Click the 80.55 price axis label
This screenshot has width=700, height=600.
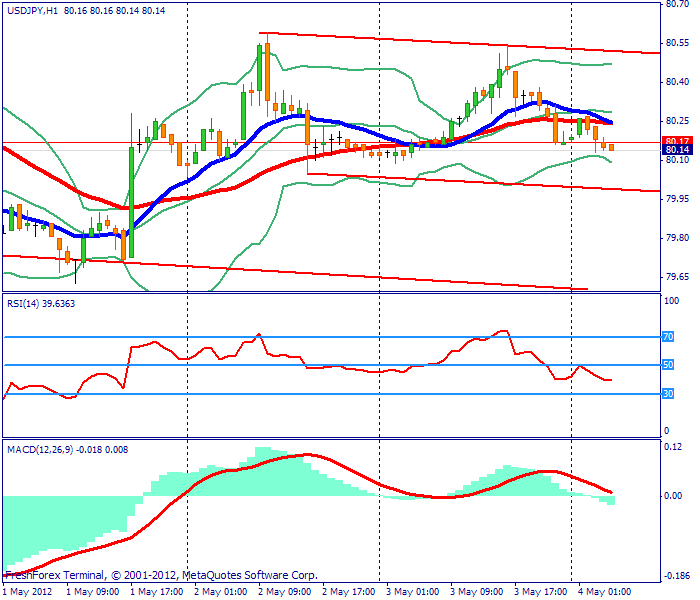[x=677, y=43]
